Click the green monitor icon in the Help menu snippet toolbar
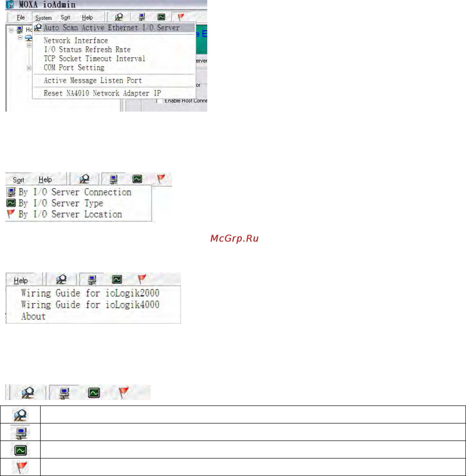 [117, 279]
